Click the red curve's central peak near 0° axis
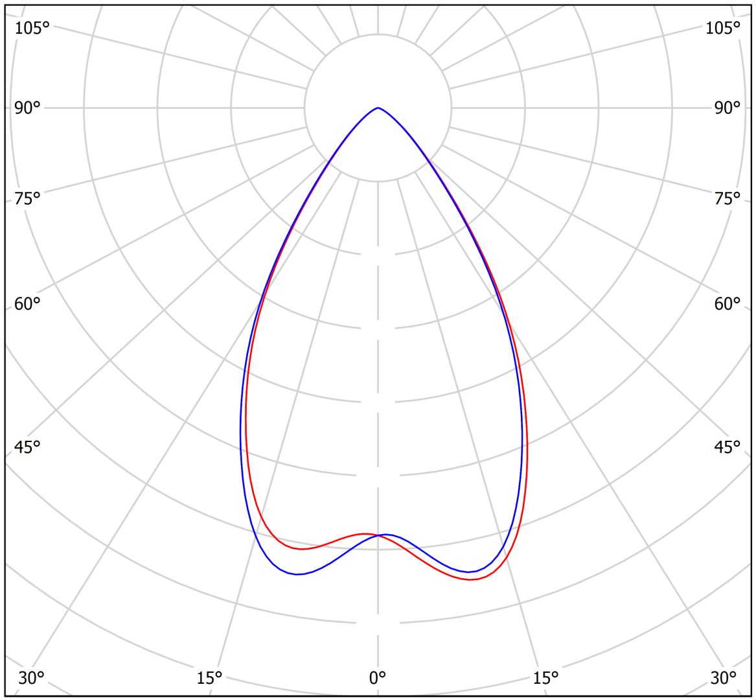 click(x=365, y=534)
